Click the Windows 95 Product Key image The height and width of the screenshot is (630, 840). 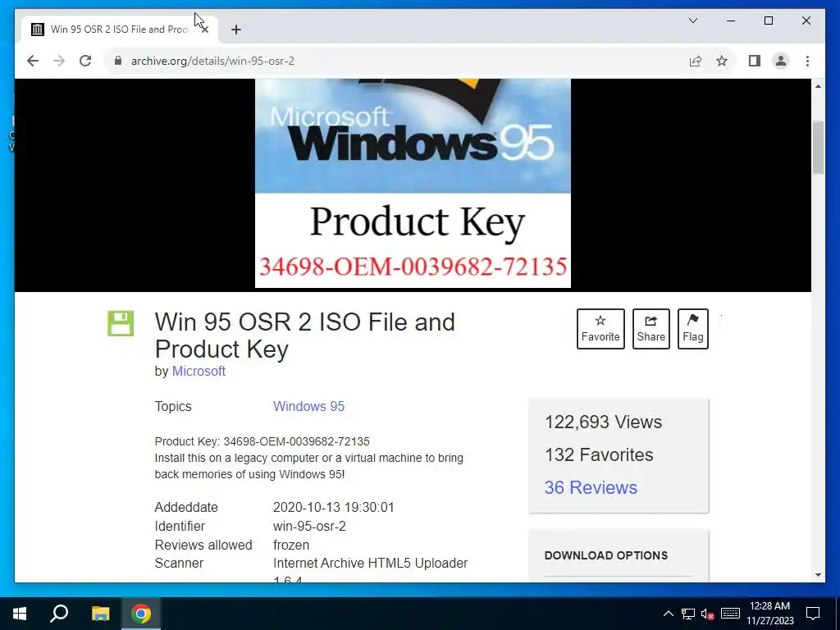pyautogui.click(x=413, y=183)
